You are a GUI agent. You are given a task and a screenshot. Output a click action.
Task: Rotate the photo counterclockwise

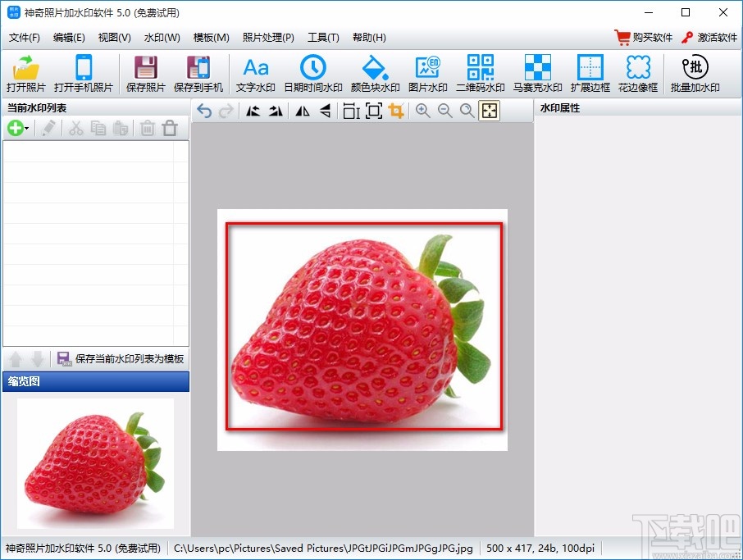click(253, 112)
